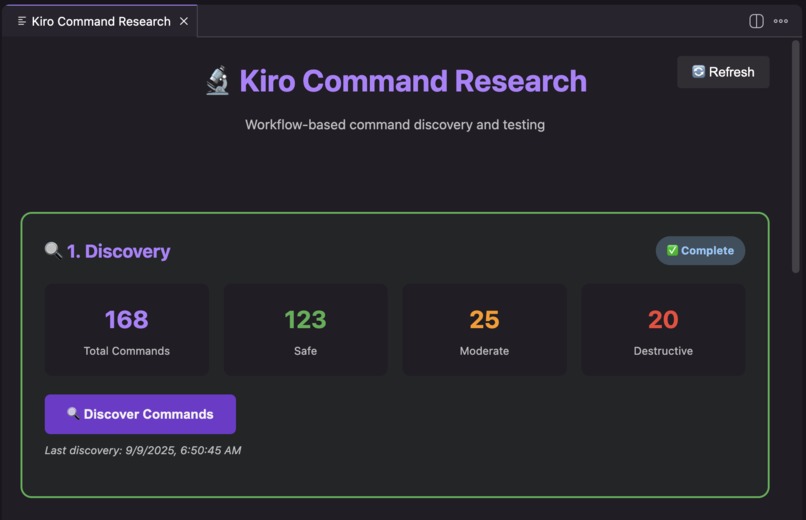This screenshot has height=520, width=806.
Task: Click the Complete status badge
Action: [700, 251]
